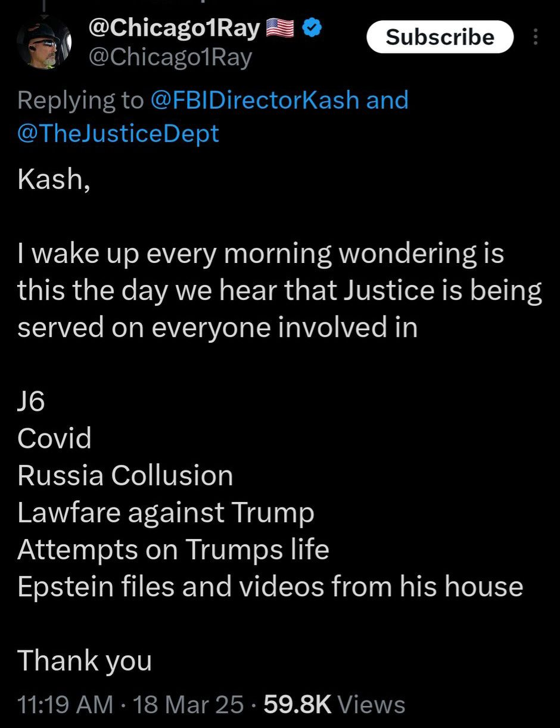Click the 11:19 AM timestamp
560x728 pixels.
coord(66,705)
